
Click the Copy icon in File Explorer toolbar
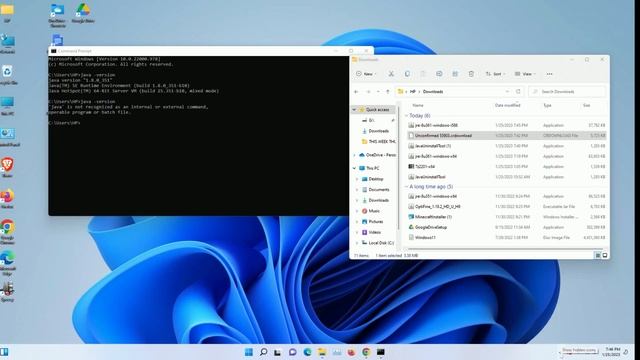click(407, 74)
